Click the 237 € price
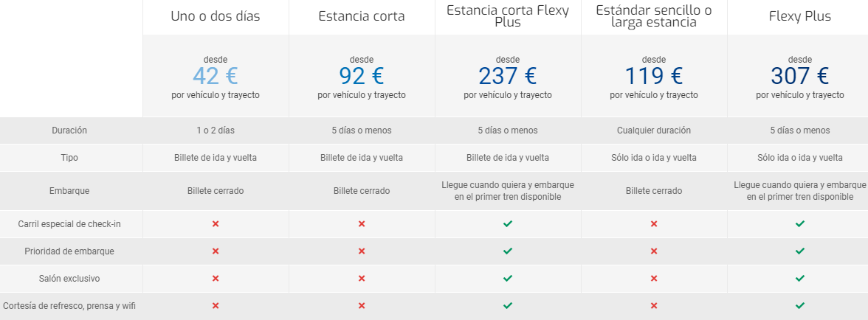868x320 pixels. click(x=508, y=76)
